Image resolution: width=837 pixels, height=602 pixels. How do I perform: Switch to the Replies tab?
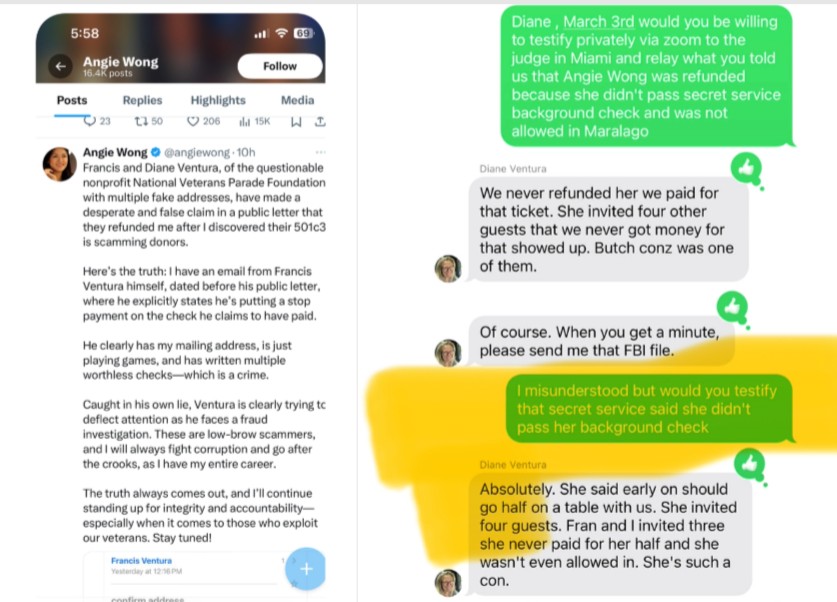[x=142, y=100]
